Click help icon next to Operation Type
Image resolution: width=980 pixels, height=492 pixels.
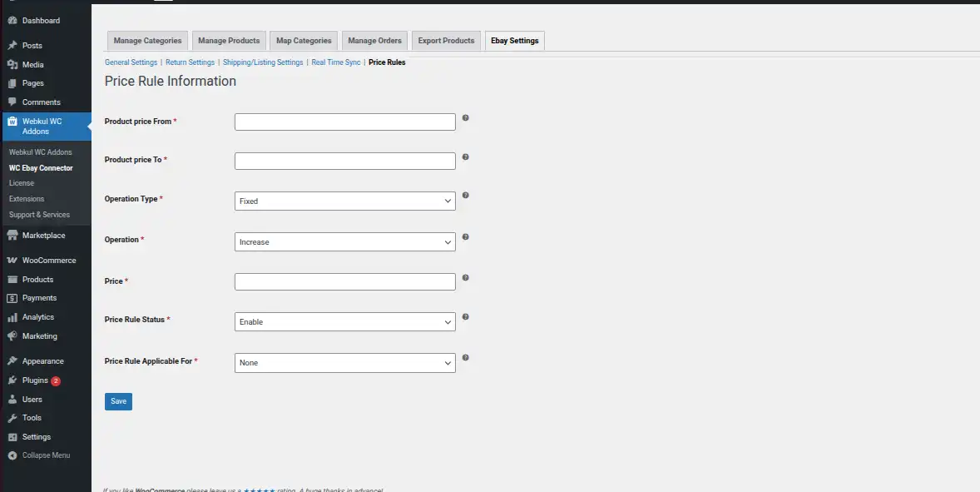(465, 196)
